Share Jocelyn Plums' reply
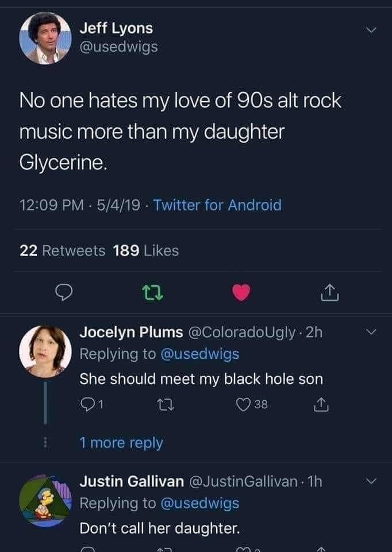Image resolution: width=392 pixels, height=552 pixels. (x=320, y=407)
